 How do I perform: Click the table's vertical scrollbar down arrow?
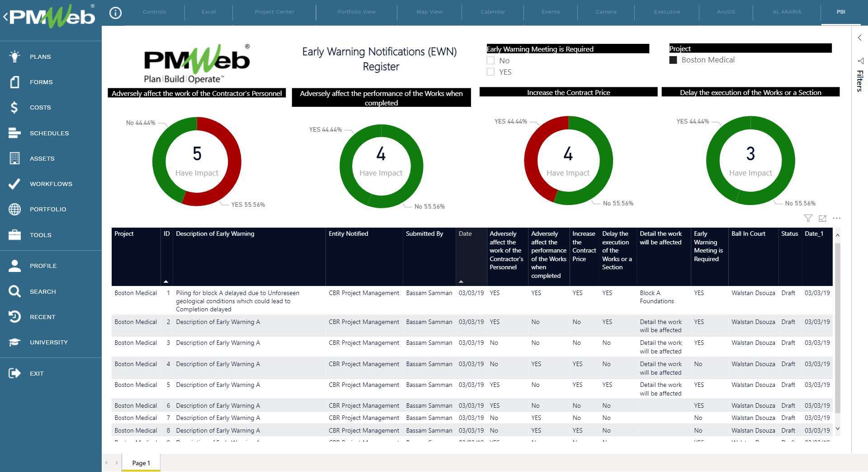837,429
